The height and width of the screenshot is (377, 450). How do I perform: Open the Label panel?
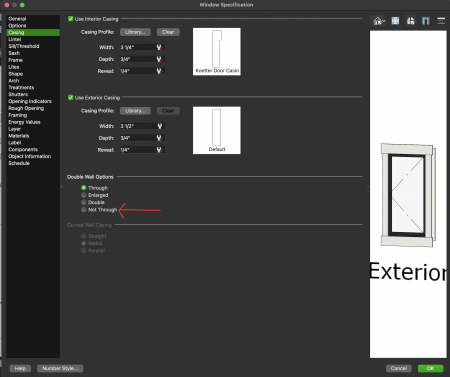pyautogui.click(x=33, y=143)
